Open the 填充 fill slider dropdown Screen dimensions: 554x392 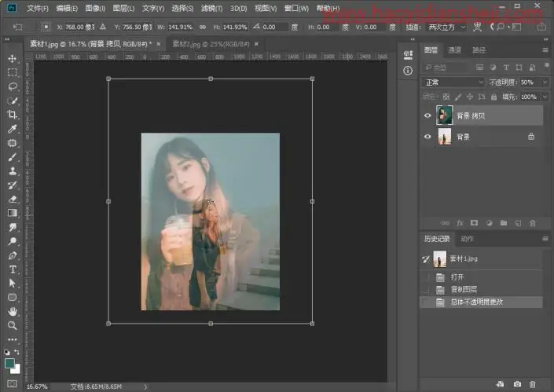tap(545, 97)
